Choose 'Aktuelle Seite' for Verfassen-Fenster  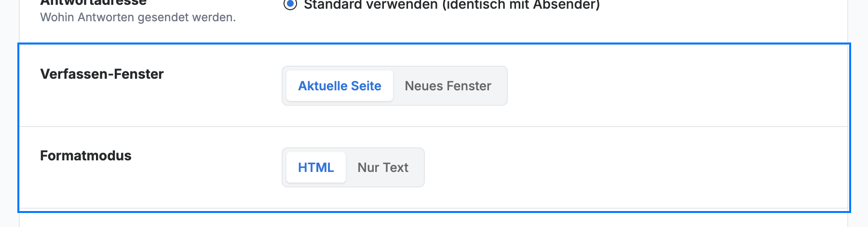339,86
